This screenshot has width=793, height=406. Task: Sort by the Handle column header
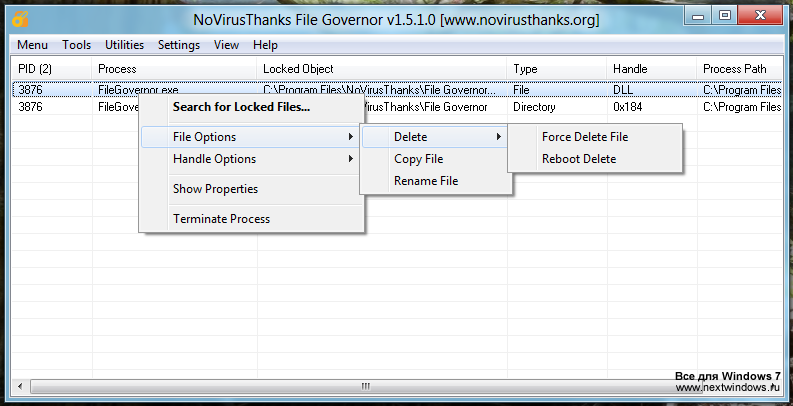(x=652, y=69)
